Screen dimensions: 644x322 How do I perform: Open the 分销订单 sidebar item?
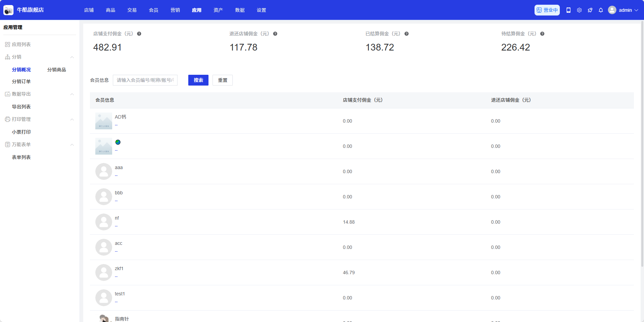(21, 82)
